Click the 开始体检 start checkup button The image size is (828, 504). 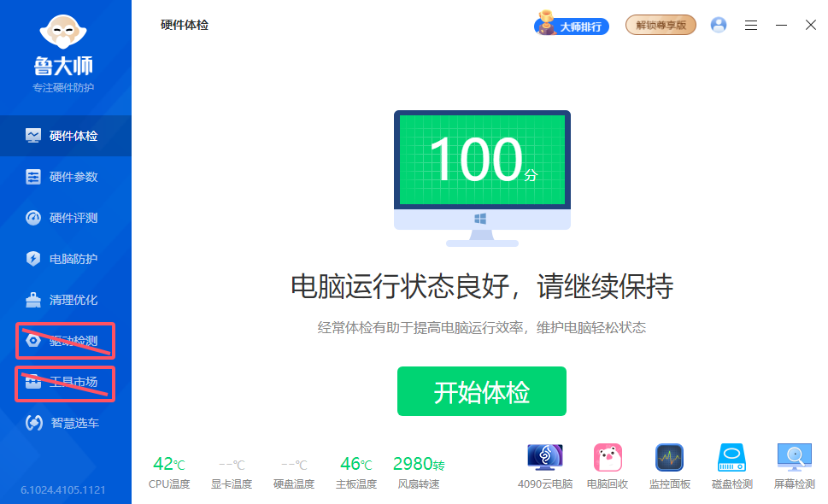[481, 391]
